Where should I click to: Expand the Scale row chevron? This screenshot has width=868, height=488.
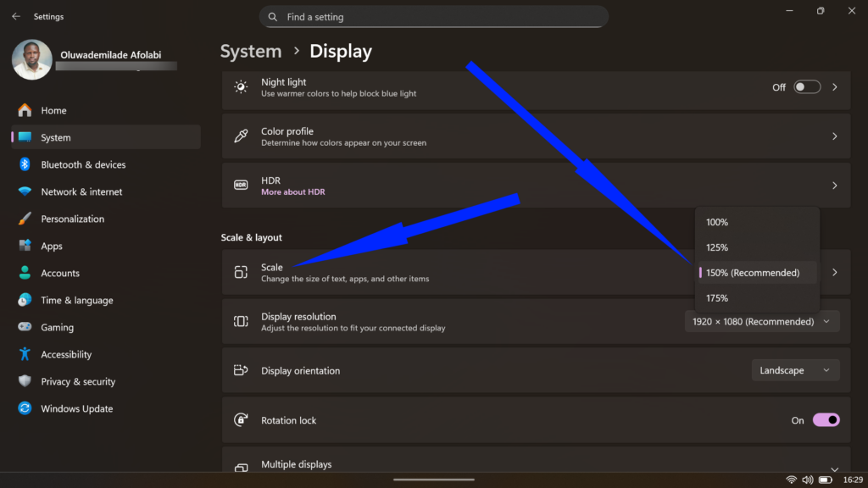click(835, 272)
